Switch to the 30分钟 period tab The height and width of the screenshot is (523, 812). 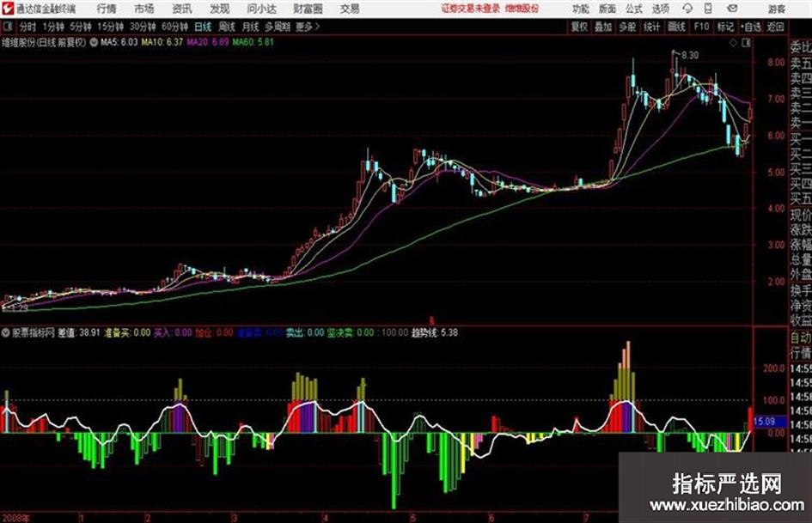coord(143,27)
